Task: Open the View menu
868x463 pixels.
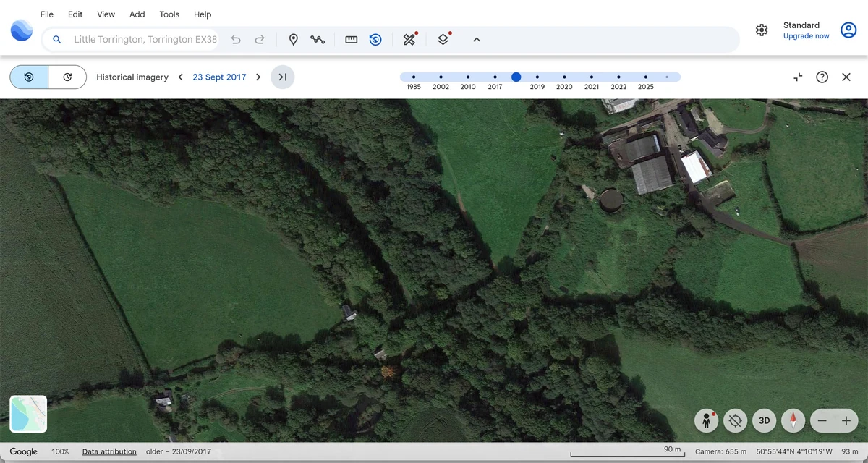Action: click(106, 14)
